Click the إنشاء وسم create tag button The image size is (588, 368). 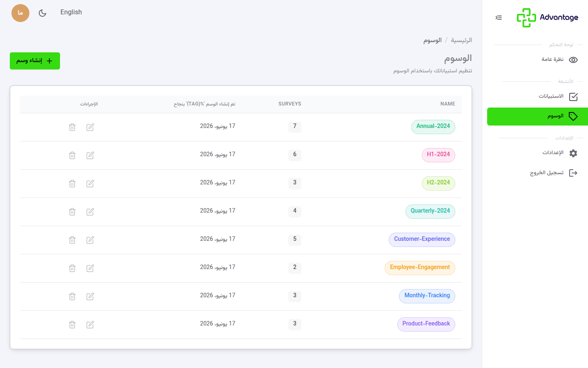pos(35,61)
